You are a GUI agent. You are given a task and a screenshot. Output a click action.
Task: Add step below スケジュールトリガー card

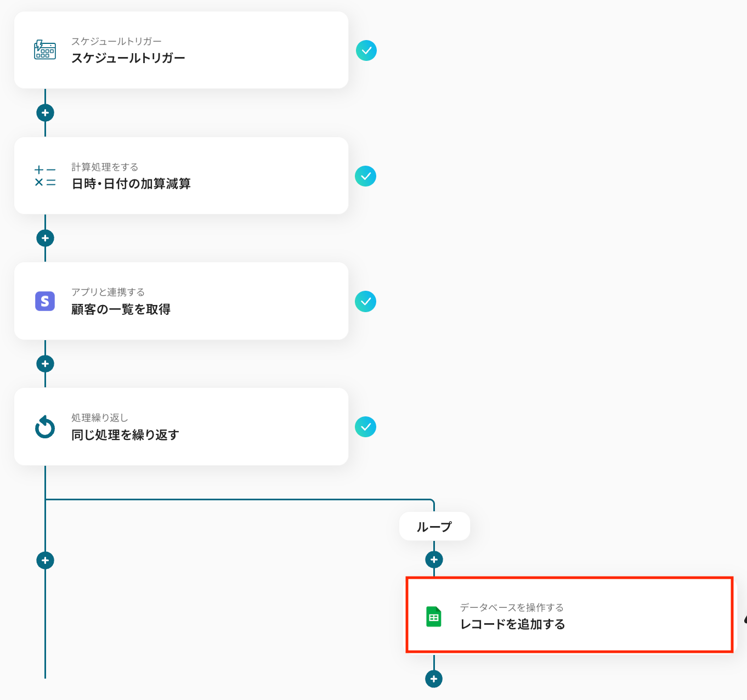(x=45, y=113)
